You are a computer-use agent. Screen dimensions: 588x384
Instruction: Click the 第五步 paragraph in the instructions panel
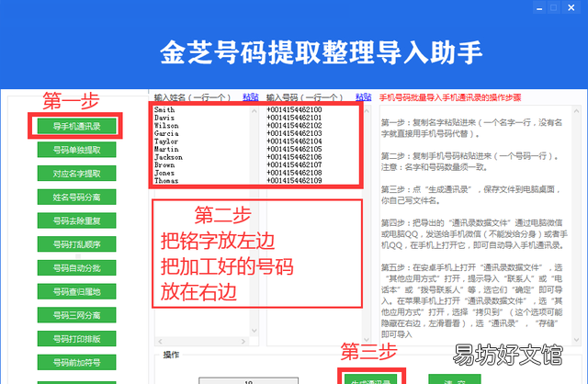[471, 300]
